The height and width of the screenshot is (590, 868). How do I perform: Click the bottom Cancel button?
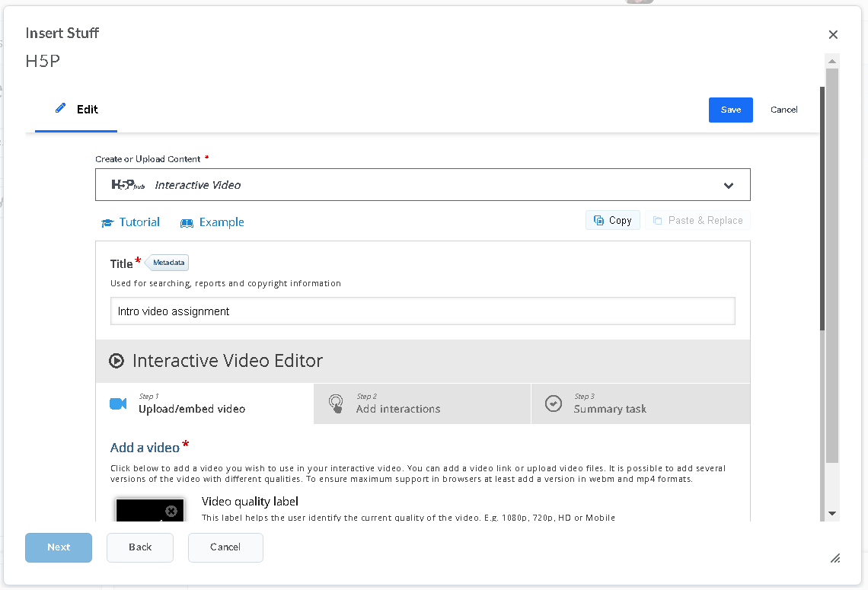point(225,547)
